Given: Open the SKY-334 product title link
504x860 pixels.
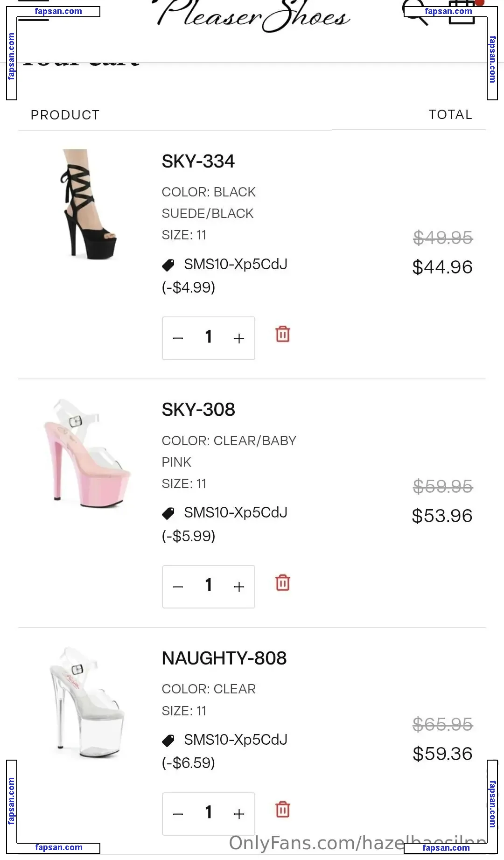Looking at the screenshot, I should point(198,161).
